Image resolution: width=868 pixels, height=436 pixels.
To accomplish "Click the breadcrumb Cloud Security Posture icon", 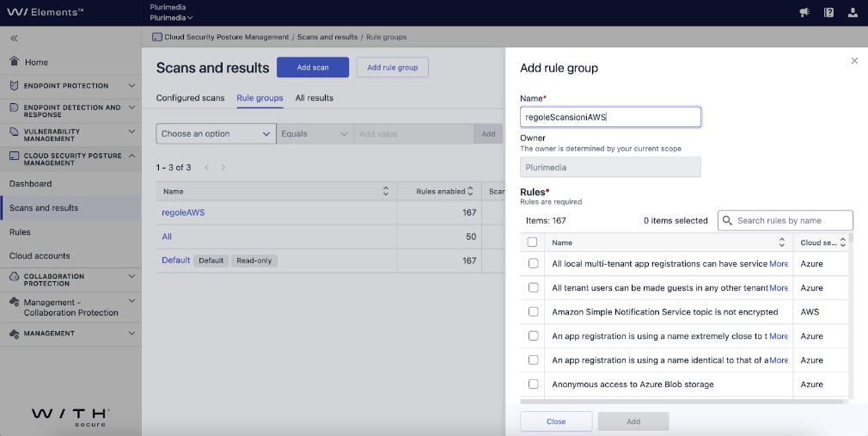I will coord(156,37).
